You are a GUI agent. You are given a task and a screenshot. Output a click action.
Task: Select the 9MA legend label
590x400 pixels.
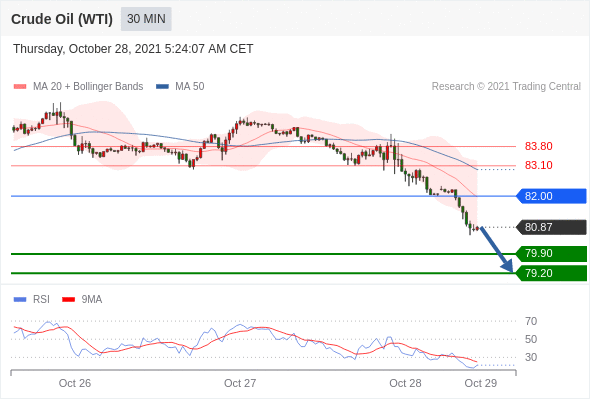pyautogui.click(x=92, y=300)
